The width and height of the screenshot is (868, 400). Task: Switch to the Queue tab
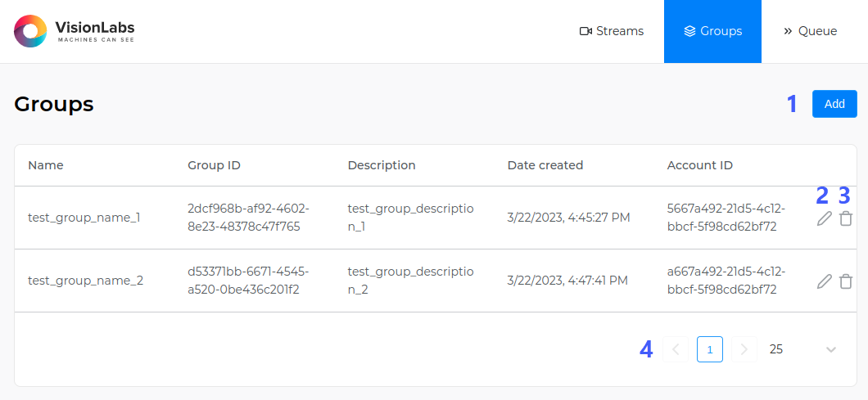pyautogui.click(x=810, y=31)
